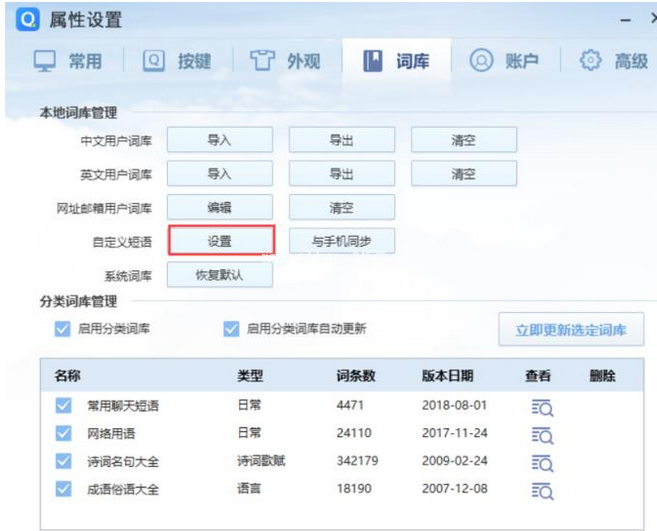The height and width of the screenshot is (531, 657).
Task: Switch to the 外观 tab
Action: point(286,61)
